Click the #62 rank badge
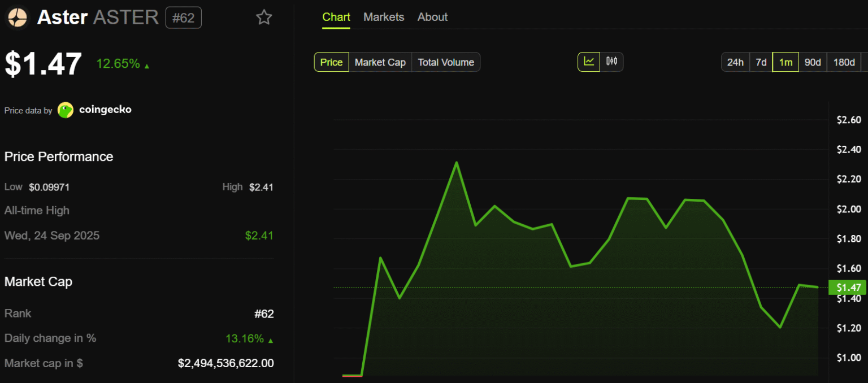This screenshot has width=868, height=383. click(183, 18)
